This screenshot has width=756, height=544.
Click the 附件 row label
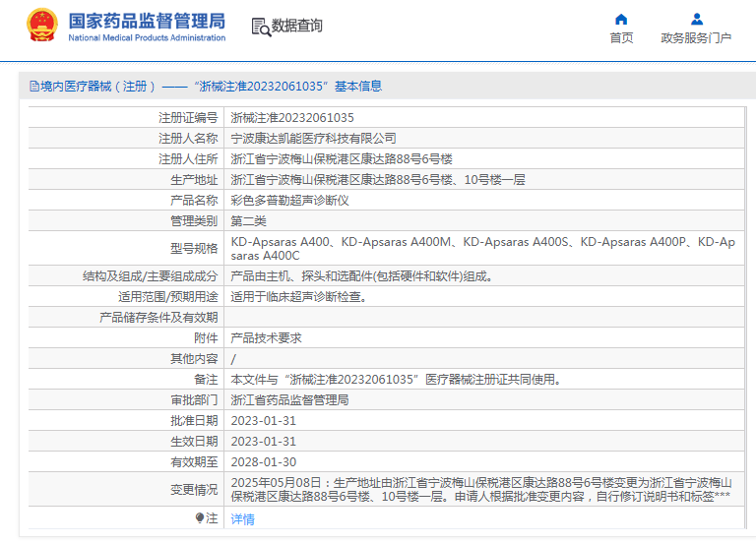pos(206,338)
